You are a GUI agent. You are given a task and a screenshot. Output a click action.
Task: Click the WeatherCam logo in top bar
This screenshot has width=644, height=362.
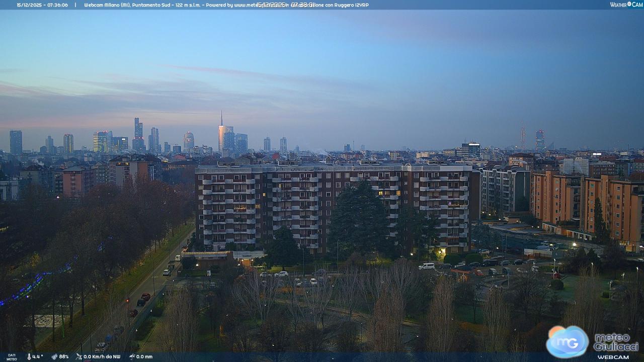pos(626,5)
